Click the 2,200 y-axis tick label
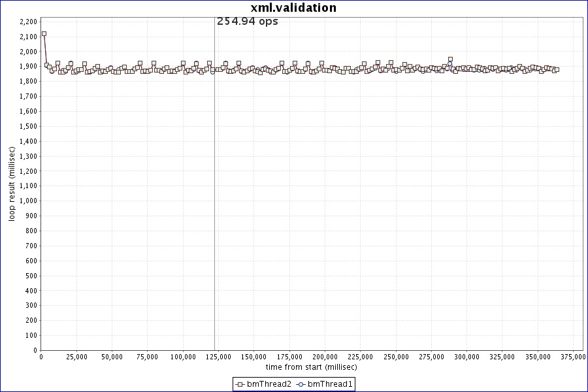The image size is (588, 392). click(28, 22)
